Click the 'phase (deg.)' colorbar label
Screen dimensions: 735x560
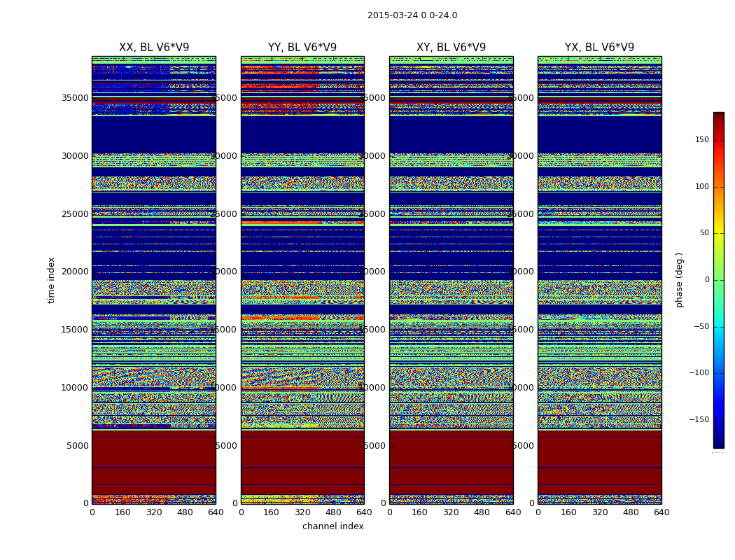(679, 280)
